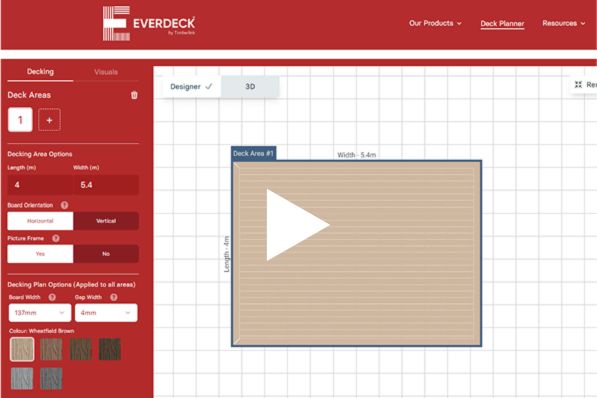Open Gap Width 4mm dropdown
597x398 pixels.
(106, 313)
